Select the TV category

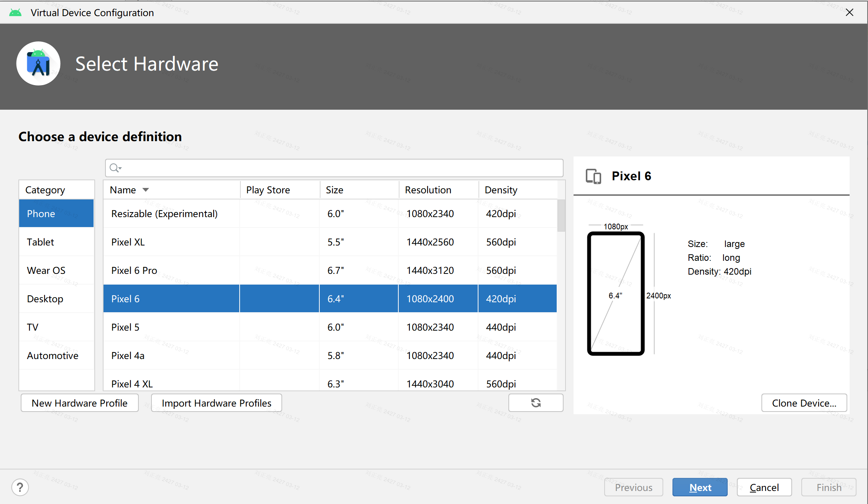coord(56,327)
